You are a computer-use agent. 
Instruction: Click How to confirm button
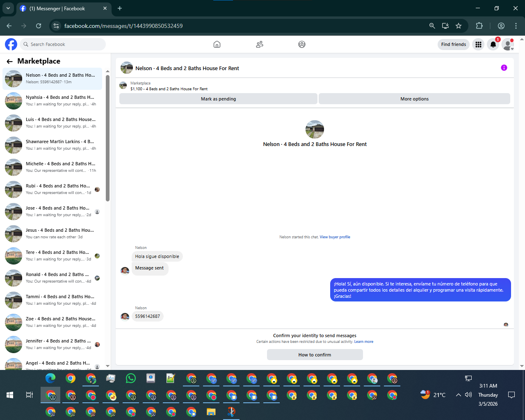click(x=315, y=355)
